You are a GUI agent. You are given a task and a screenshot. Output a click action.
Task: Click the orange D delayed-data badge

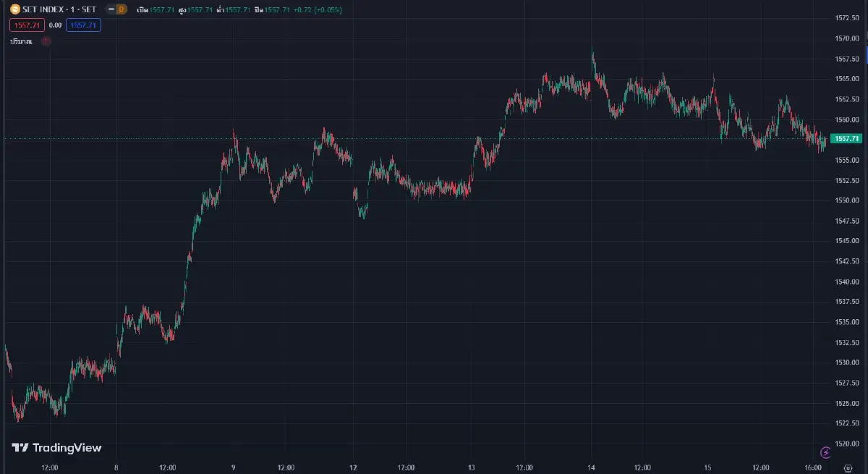[121, 10]
